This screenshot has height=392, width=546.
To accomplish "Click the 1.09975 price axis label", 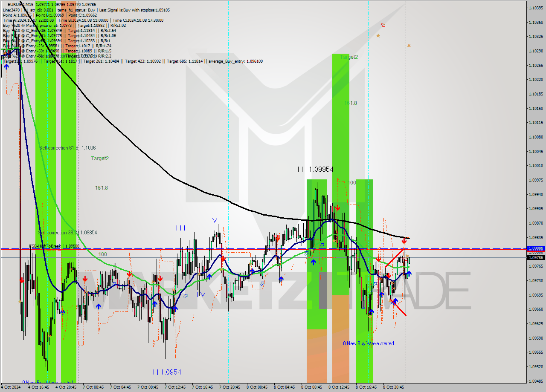I will click(536, 180).
